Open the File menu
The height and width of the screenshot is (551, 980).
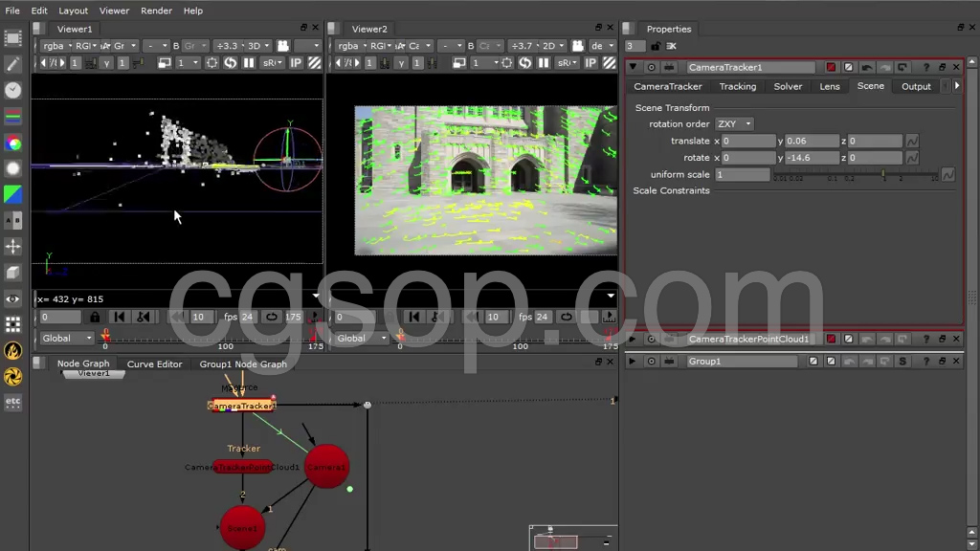[11, 11]
